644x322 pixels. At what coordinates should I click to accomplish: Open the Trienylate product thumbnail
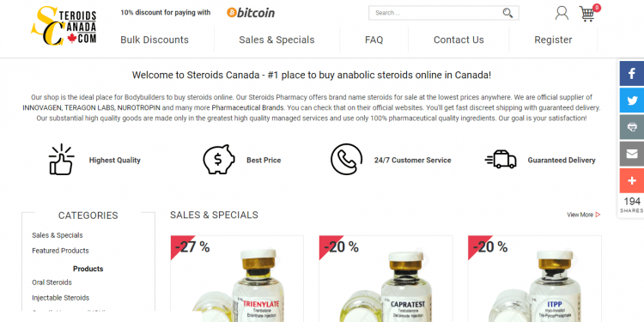237,278
